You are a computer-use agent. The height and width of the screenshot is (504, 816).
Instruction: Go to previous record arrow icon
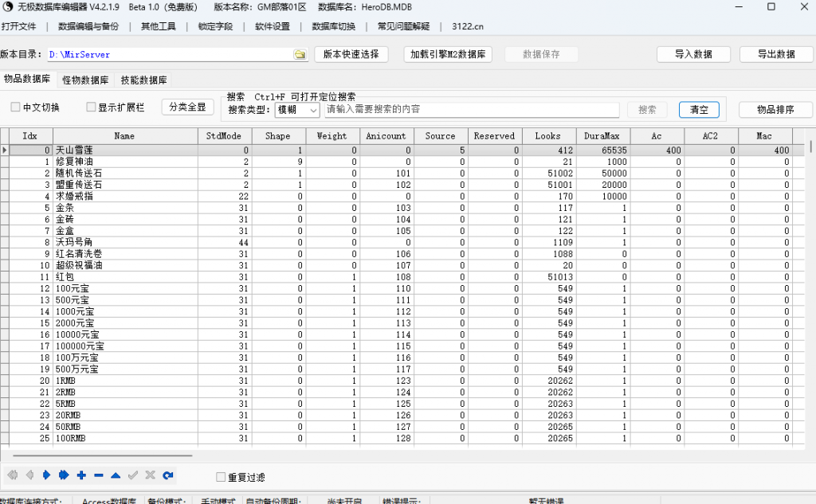point(29,475)
